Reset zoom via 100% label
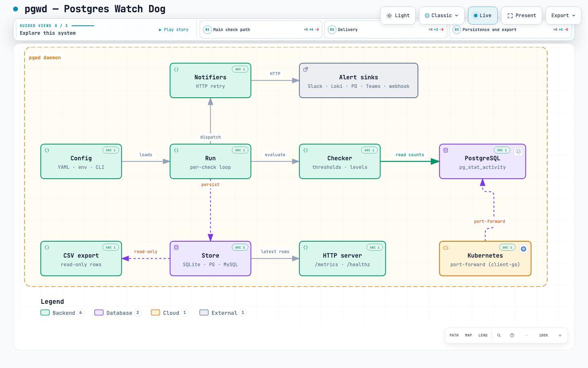The image size is (588, 368). [543, 335]
